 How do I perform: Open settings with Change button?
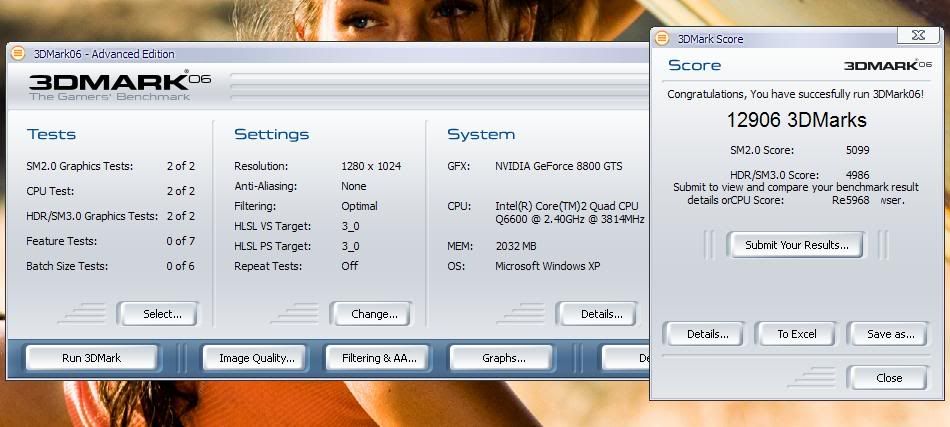pos(370,314)
